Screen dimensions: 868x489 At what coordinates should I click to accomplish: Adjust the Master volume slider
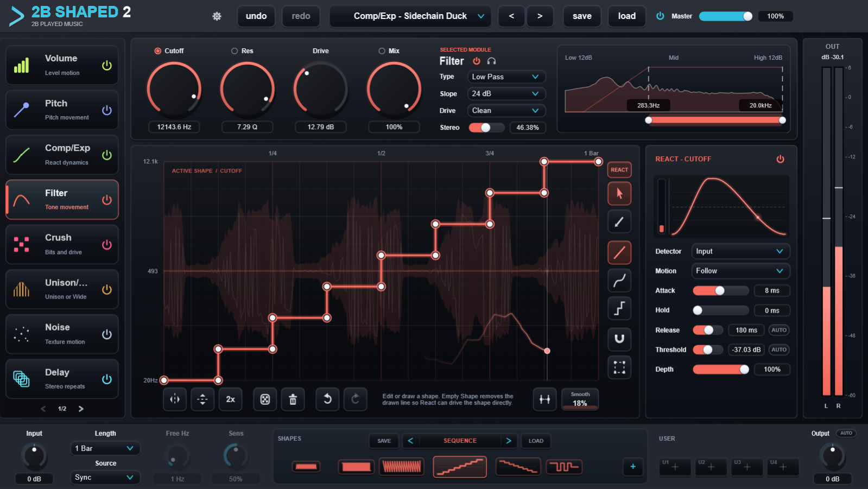tap(726, 16)
